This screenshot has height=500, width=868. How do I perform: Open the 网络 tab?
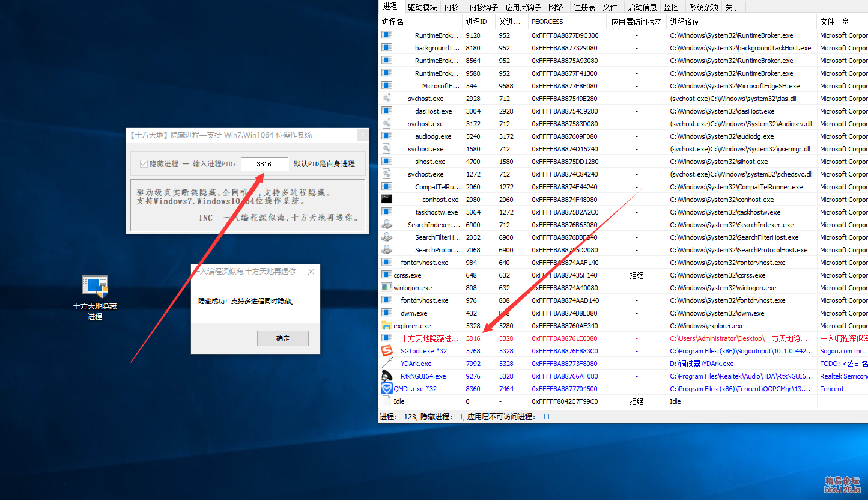point(556,7)
